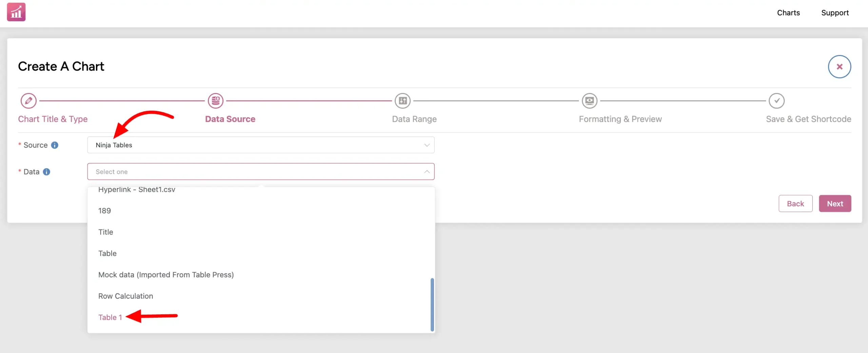Click the Data Source step label
Viewport: 868px width, 353px height.
pos(230,119)
